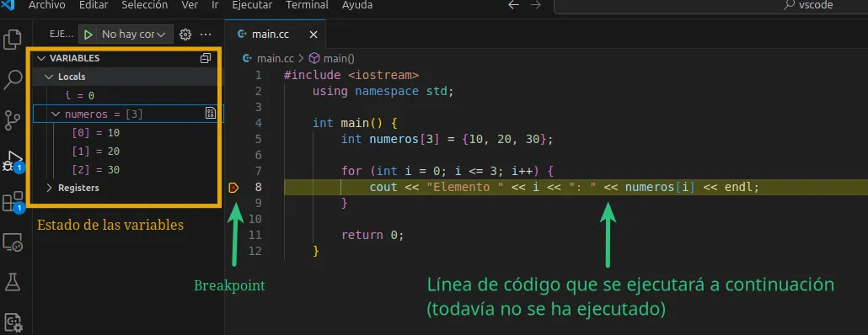Screen dimensions: 868x335
Task: Open the Run and Debug view
Action: pos(12,161)
